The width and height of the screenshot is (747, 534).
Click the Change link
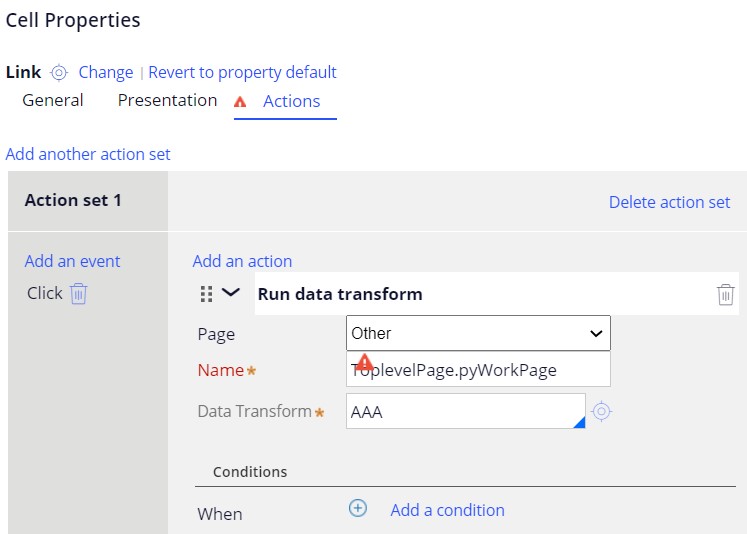[106, 72]
